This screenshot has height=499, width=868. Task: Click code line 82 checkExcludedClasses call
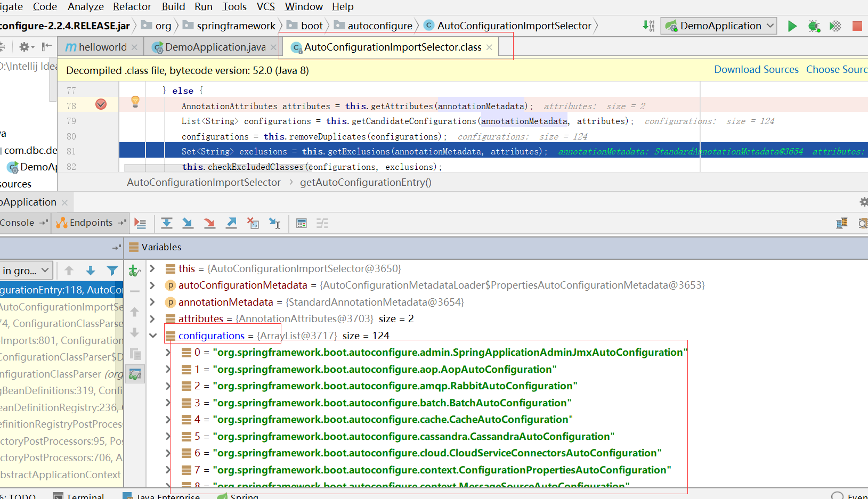(x=312, y=167)
